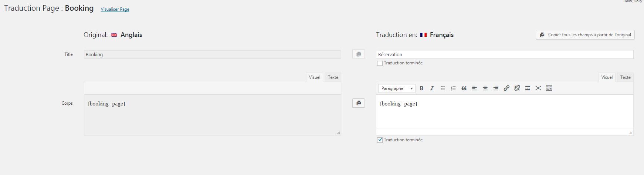Uncheck Traduction terminée below the body editor
The height and width of the screenshot is (175, 644).
pos(380,140)
